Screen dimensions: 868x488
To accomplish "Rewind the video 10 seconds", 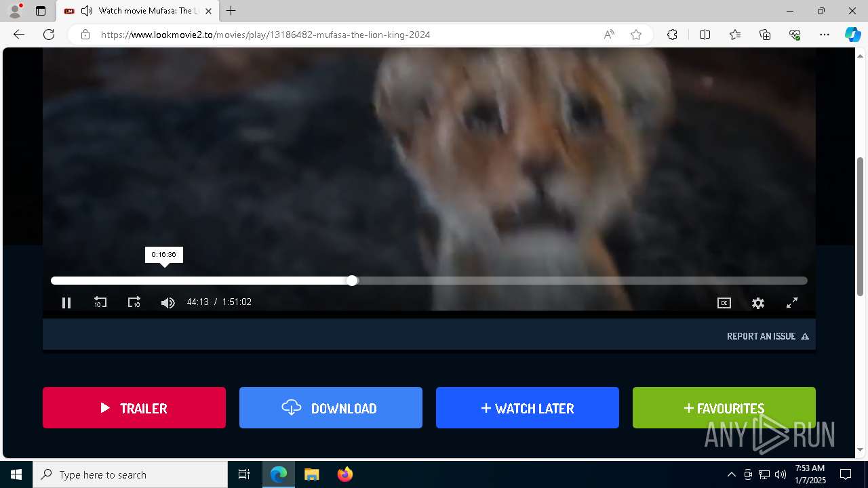I will coord(100,302).
